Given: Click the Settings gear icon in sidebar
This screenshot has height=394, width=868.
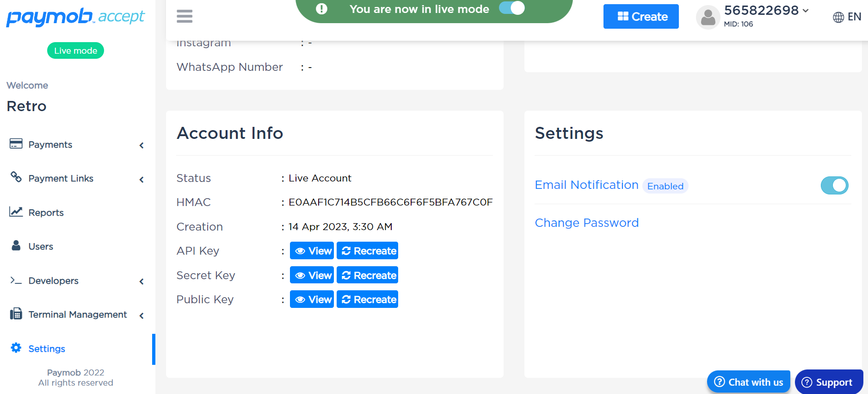Looking at the screenshot, I should click(16, 348).
